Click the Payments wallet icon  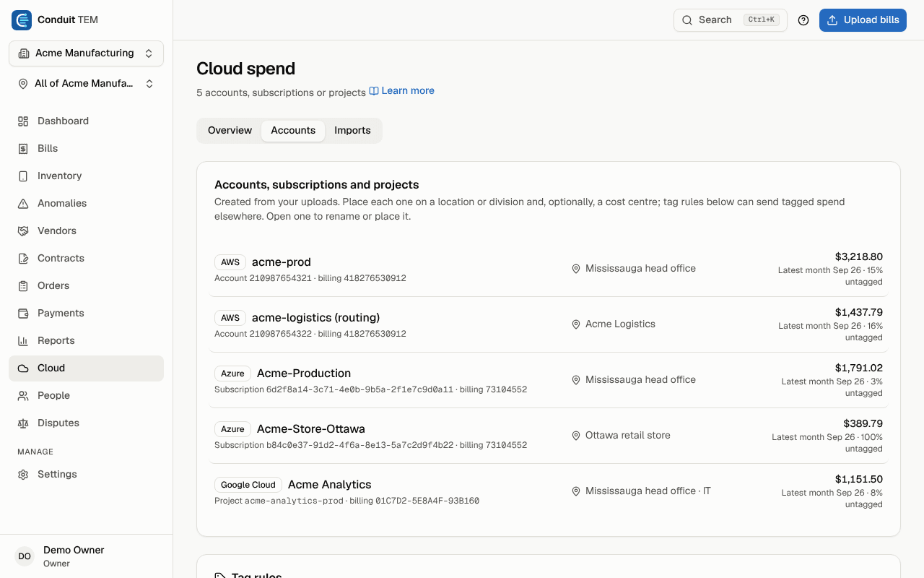(23, 314)
